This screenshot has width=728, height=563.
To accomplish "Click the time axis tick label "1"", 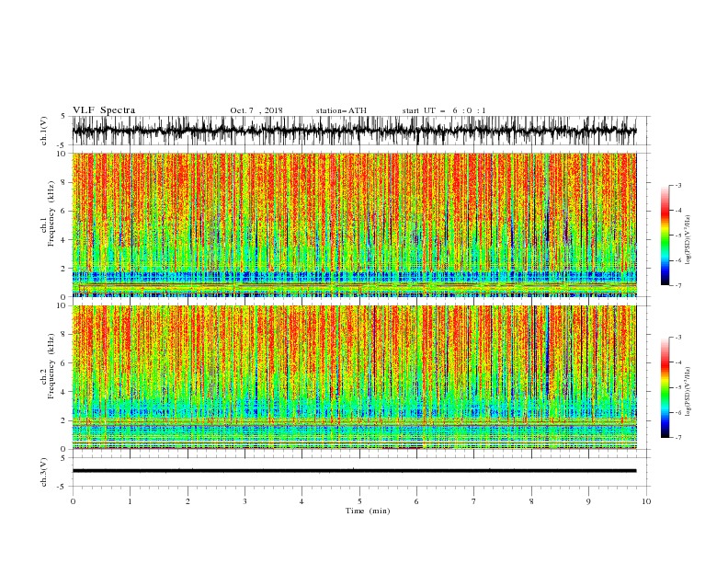I will coord(130,501).
